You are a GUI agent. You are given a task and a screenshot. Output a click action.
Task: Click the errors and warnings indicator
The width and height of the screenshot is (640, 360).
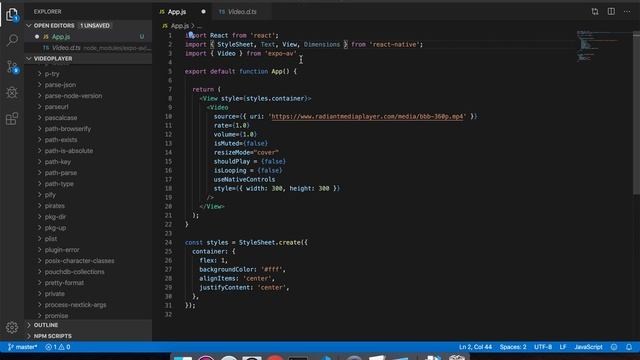(58, 347)
